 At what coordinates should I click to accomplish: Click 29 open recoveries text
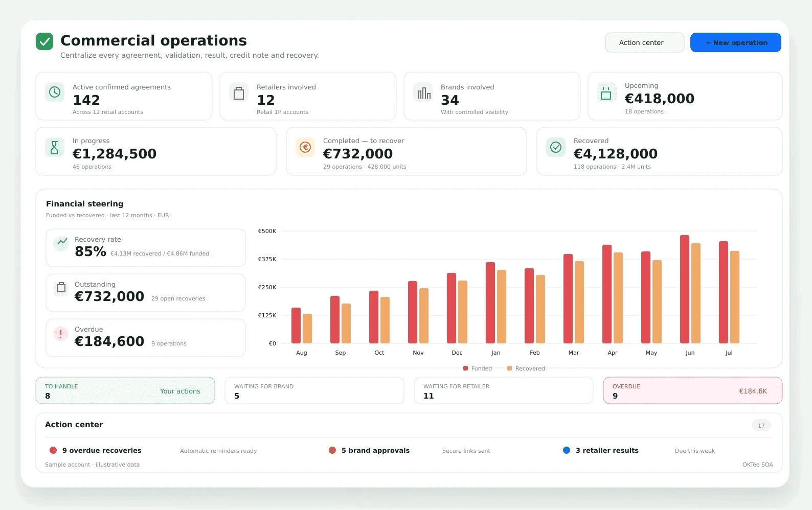178,298
